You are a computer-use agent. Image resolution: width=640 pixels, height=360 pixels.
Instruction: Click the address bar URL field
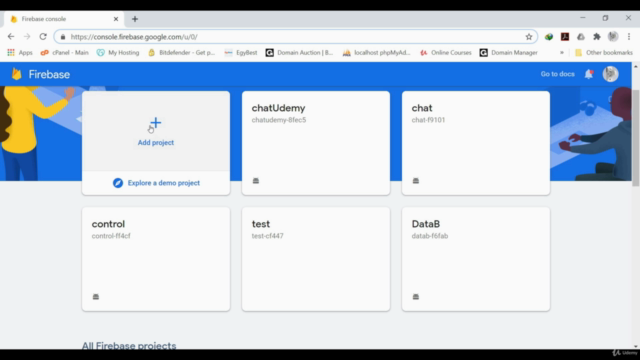coord(296,37)
